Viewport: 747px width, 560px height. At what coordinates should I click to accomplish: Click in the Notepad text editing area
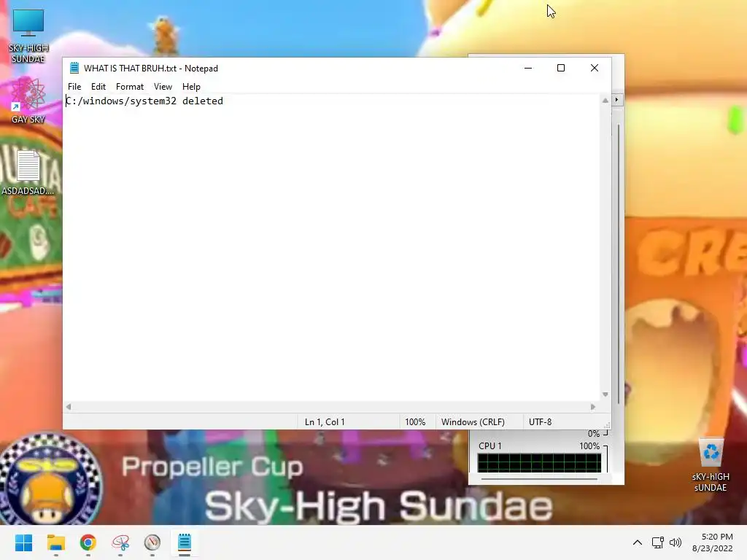[332, 248]
